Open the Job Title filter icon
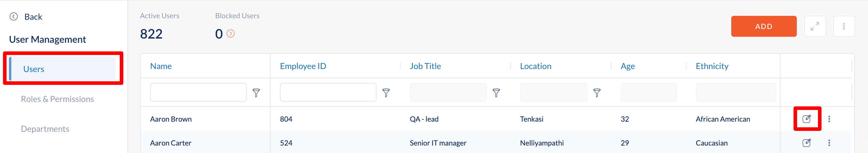Viewport: 868px width, 153px height. click(x=496, y=93)
